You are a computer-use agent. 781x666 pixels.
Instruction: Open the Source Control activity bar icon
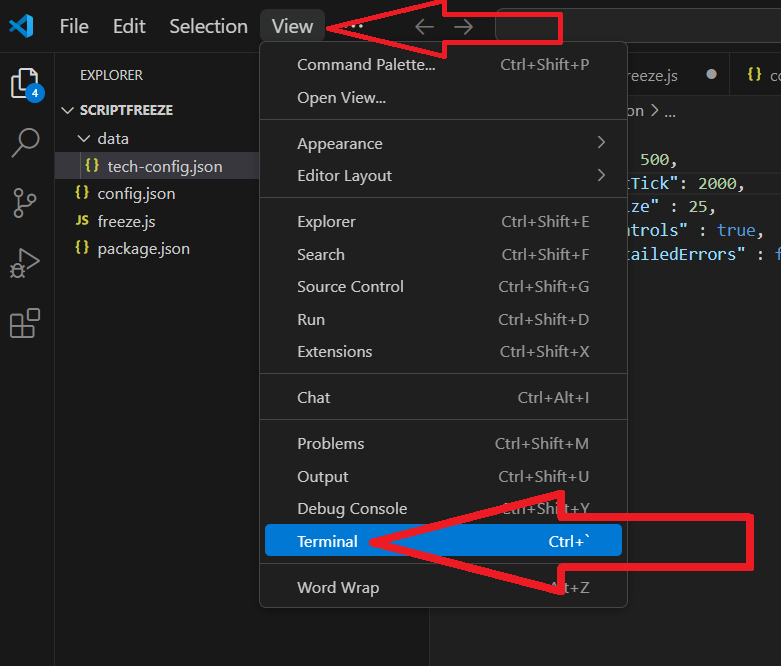coord(25,203)
